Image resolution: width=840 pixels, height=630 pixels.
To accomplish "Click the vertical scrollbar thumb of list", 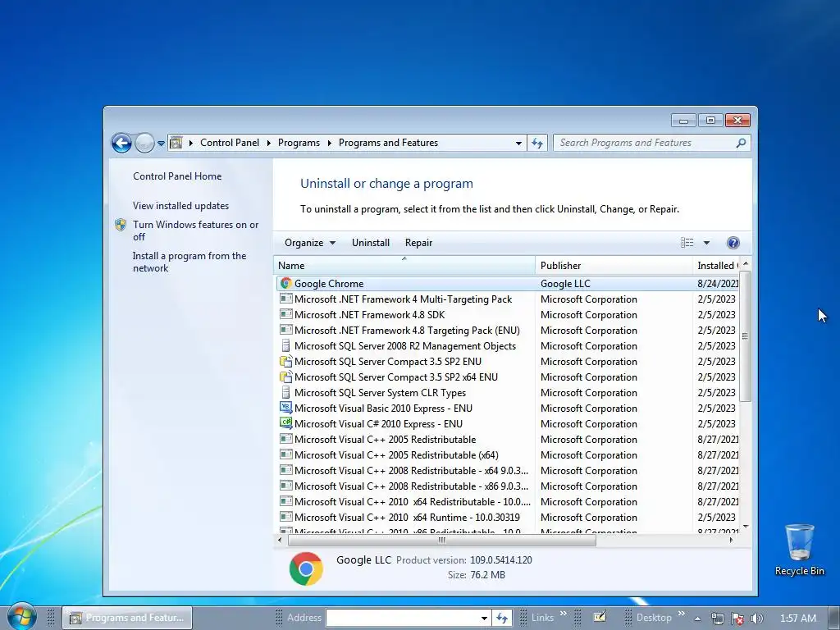I will click(745, 336).
